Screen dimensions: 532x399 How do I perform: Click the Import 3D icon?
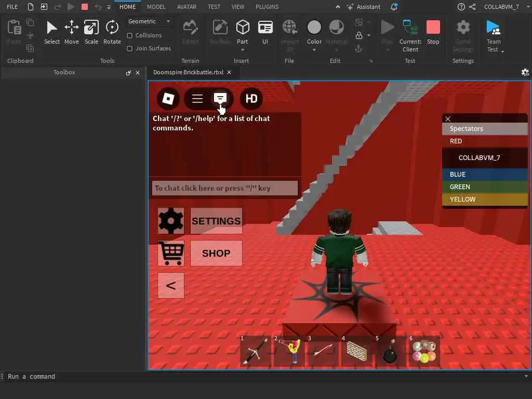tap(290, 27)
